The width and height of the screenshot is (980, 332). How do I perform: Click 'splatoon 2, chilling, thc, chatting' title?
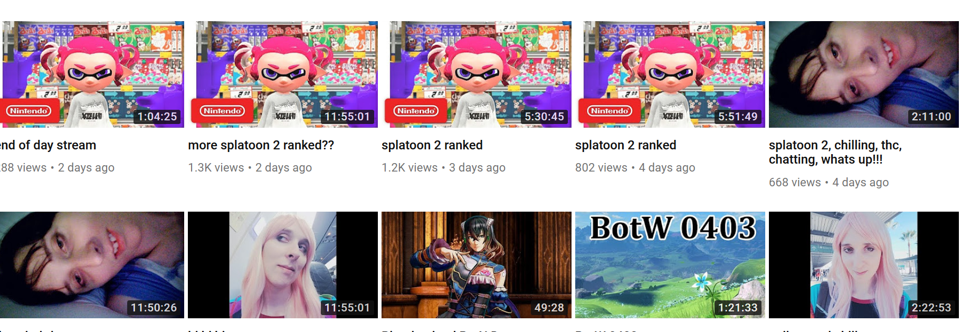835,152
